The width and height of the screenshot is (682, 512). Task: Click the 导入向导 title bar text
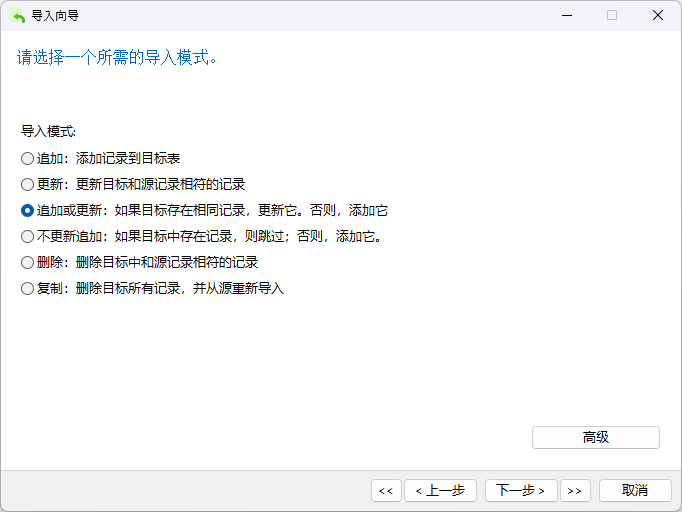[56, 15]
